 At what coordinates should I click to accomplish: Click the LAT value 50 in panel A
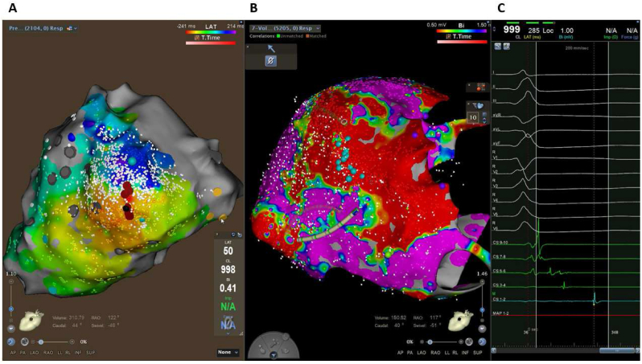coord(228,252)
